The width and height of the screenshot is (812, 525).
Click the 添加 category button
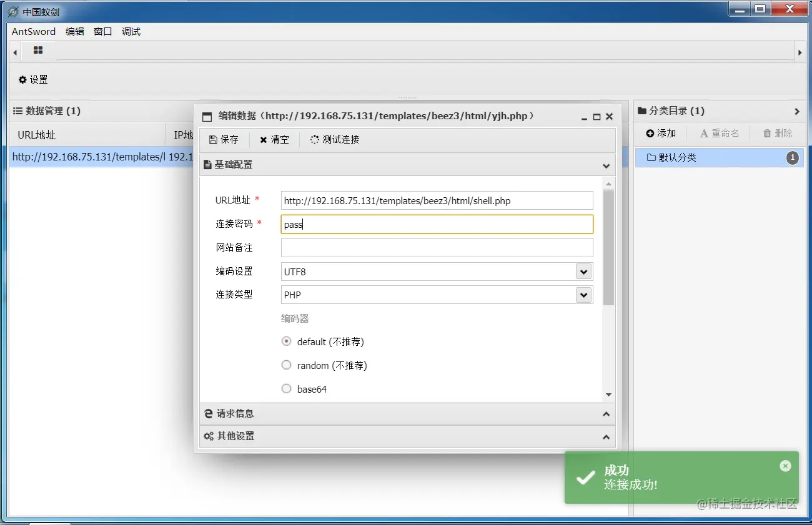pyautogui.click(x=661, y=133)
